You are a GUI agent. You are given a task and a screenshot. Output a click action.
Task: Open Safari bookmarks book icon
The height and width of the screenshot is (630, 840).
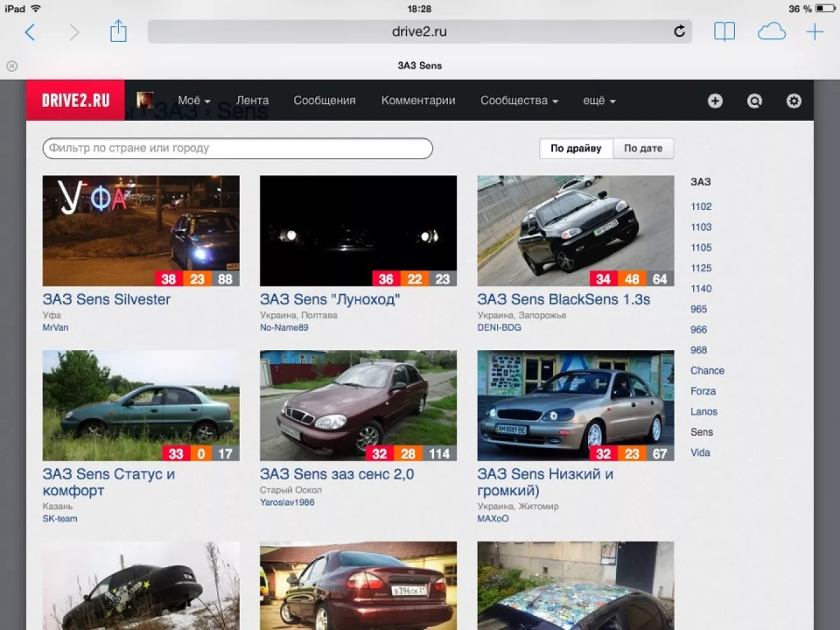pos(724,31)
